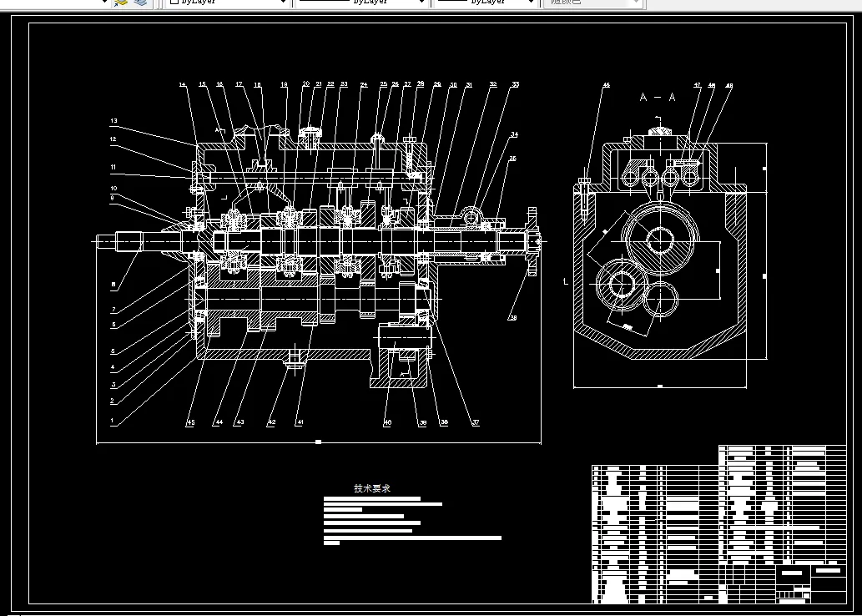This screenshot has height=616, width=862.
Task: Click part balloon number 33
Action: pyautogui.click(x=516, y=84)
